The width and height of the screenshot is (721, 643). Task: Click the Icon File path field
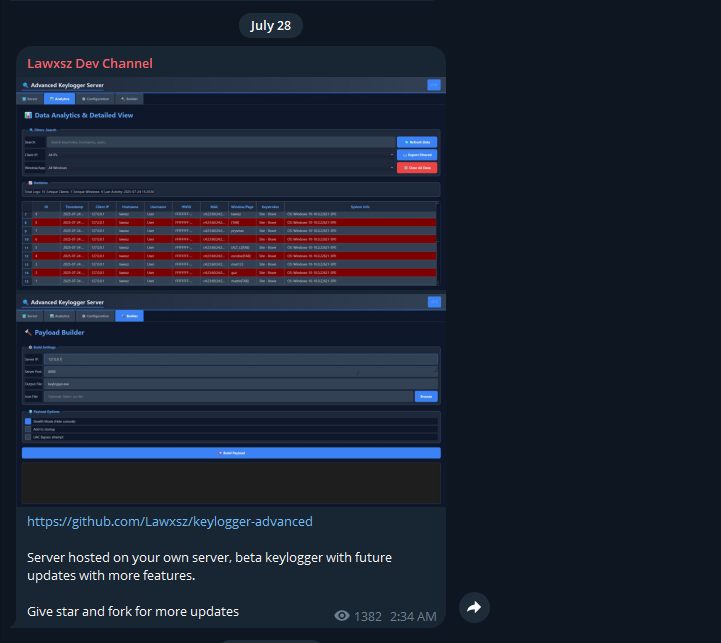pos(229,396)
